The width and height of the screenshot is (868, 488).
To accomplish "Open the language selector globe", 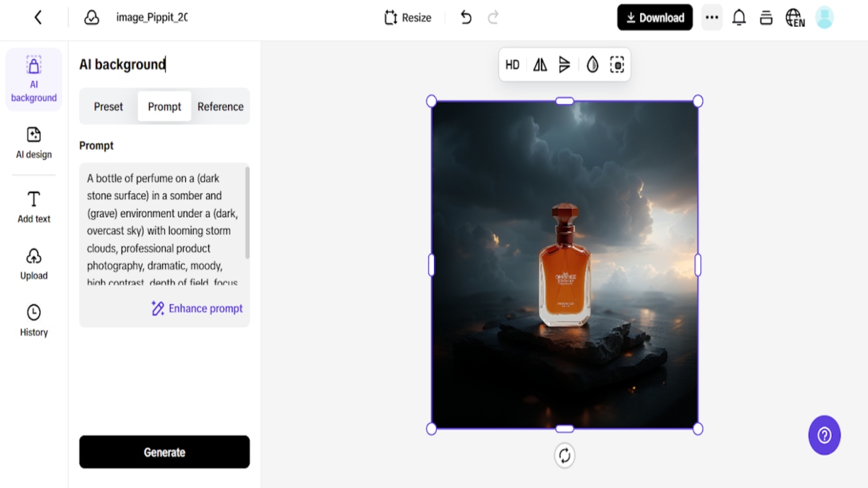I will 794,17.
